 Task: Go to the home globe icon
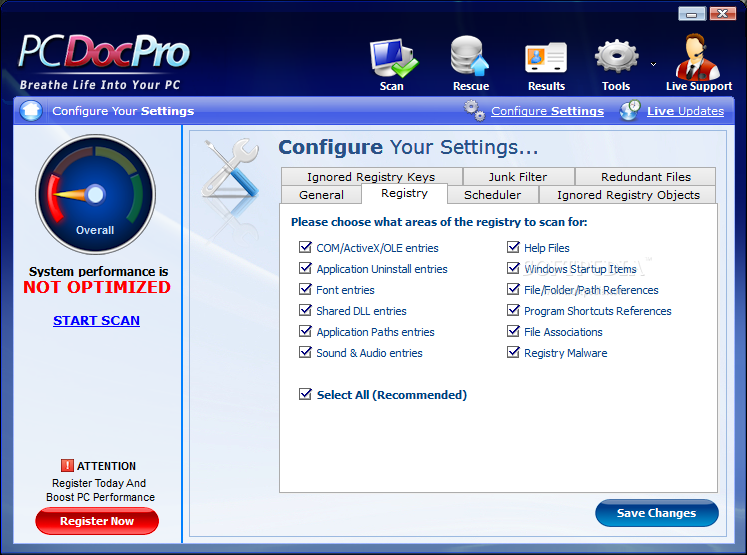pos(31,111)
